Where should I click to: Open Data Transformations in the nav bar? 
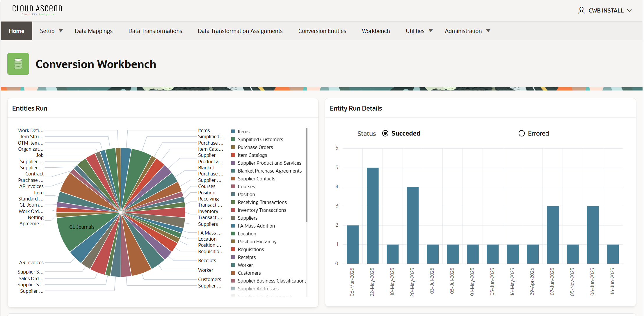click(x=155, y=31)
